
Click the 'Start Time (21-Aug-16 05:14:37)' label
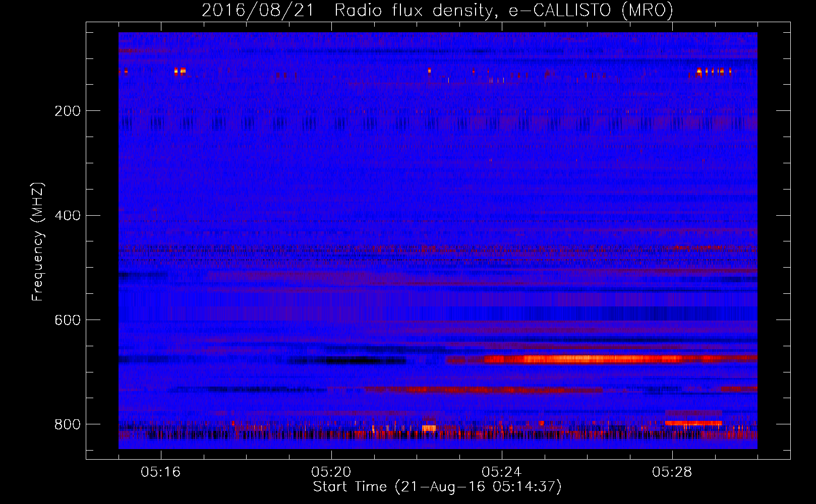click(437, 487)
